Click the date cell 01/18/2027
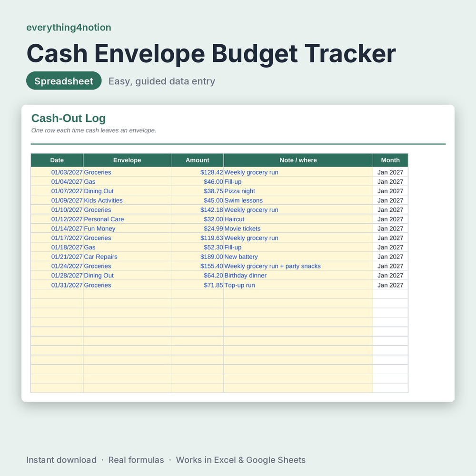Screen dimensions: 476x476 (x=57, y=248)
